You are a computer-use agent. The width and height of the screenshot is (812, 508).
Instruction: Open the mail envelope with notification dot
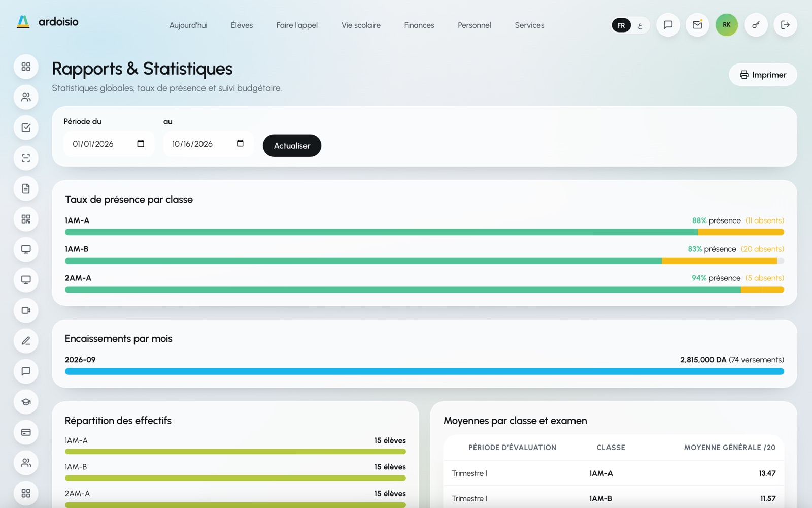[x=697, y=25]
